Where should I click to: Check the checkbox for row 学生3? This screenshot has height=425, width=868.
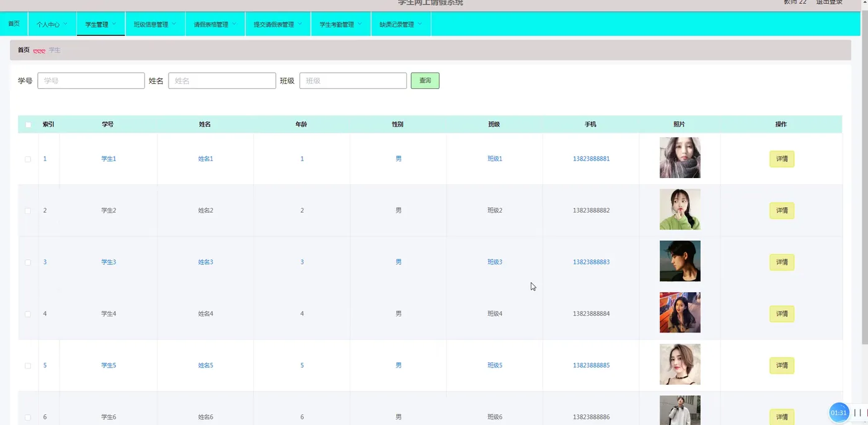point(28,262)
